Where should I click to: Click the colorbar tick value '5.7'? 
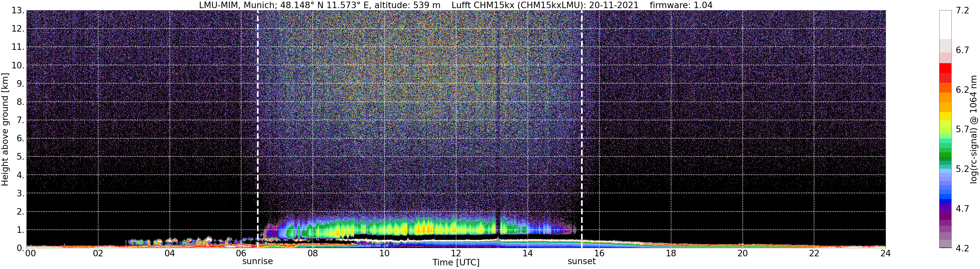[x=962, y=129]
